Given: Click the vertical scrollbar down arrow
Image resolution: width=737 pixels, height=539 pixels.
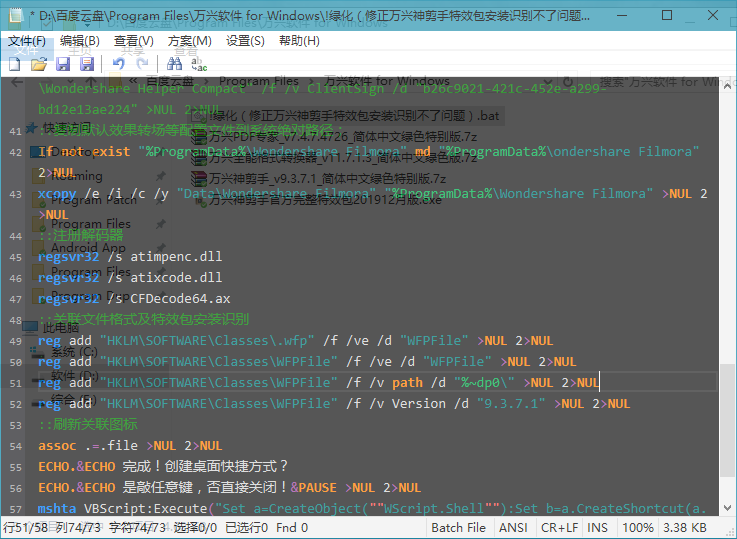Looking at the screenshot, I should click(727, 508).
